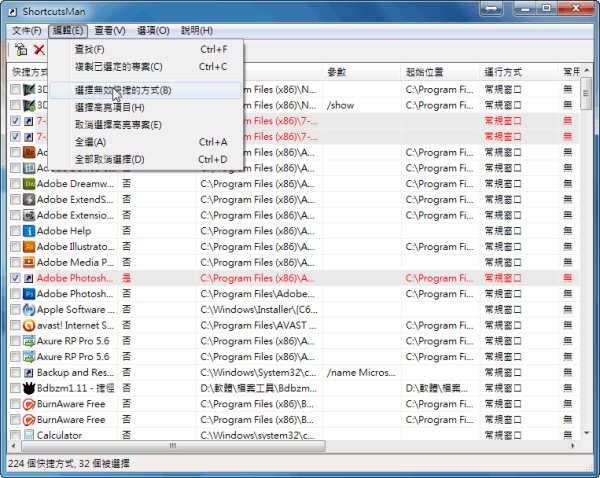Image resolution: width=600 pixels, height=478 pixels.
Task: Tick the avast! Internet Security checkbox
Action: 15,326
